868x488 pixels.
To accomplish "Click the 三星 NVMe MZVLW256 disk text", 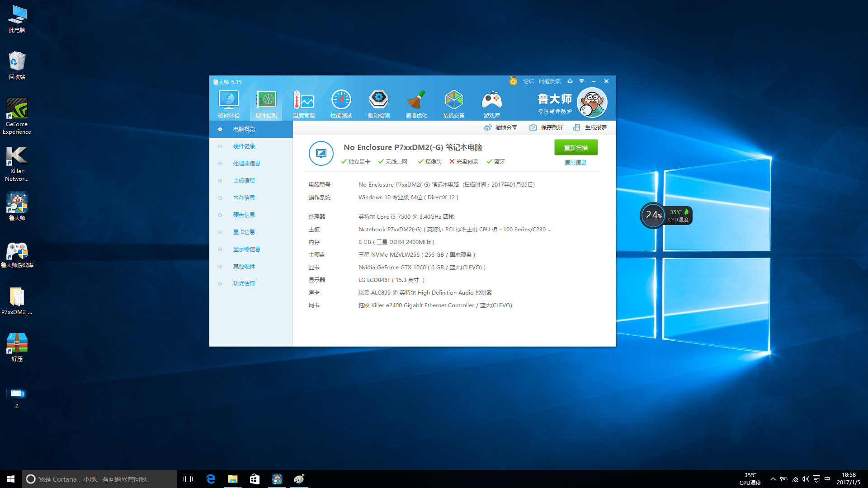I will pyautogui.click(x=417, y=255).
